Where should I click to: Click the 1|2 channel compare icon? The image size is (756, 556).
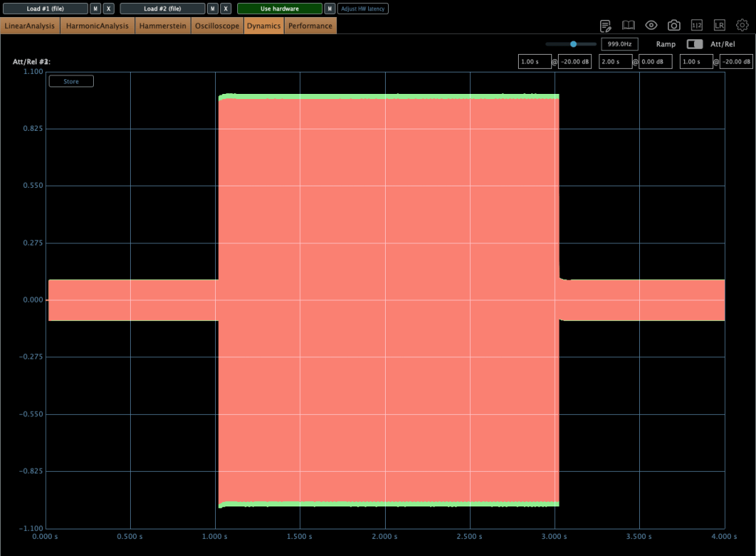click(x=697, y=26)
